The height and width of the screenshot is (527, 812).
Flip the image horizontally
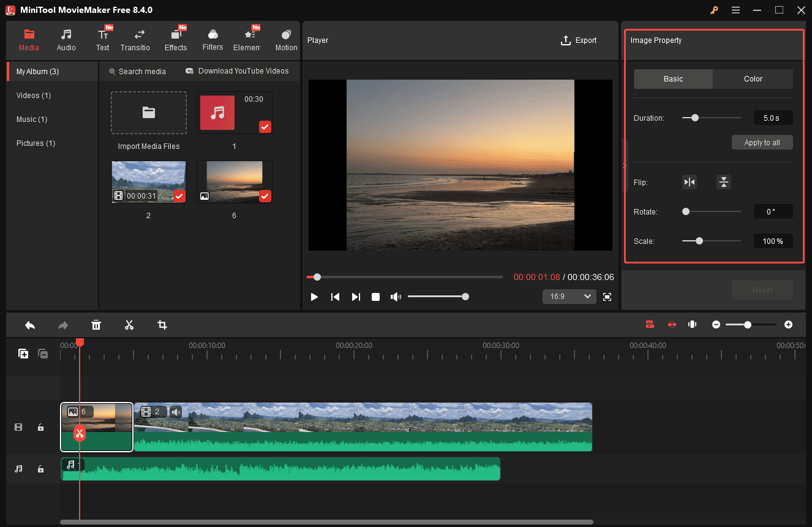(690, 182)
